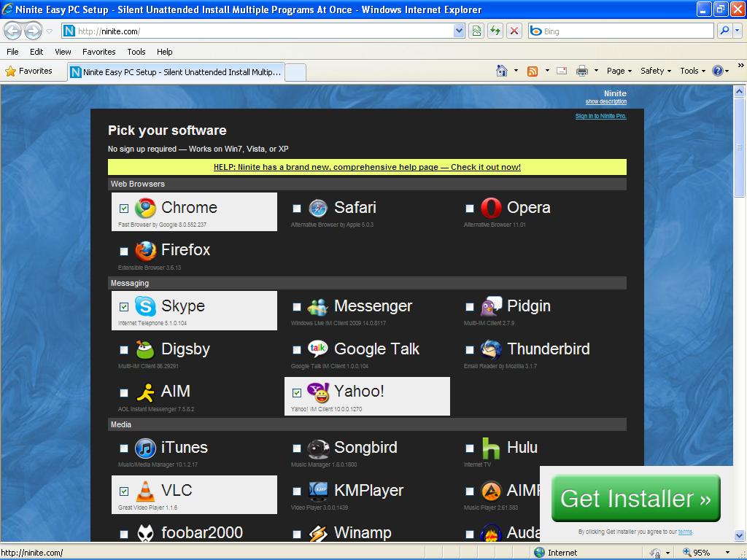
Task: Click the RSS feeds icon
Action: pyautogui.click(x=533, y=71)
